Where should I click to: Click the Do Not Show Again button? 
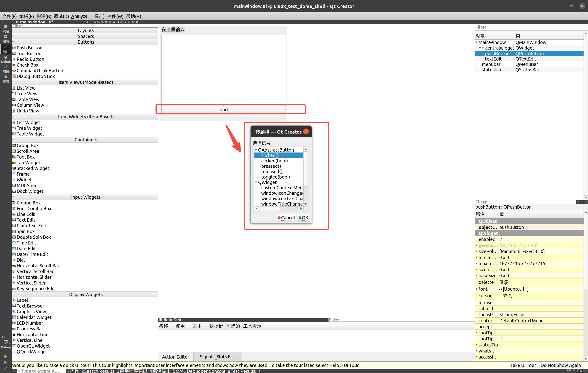(561, 365)
